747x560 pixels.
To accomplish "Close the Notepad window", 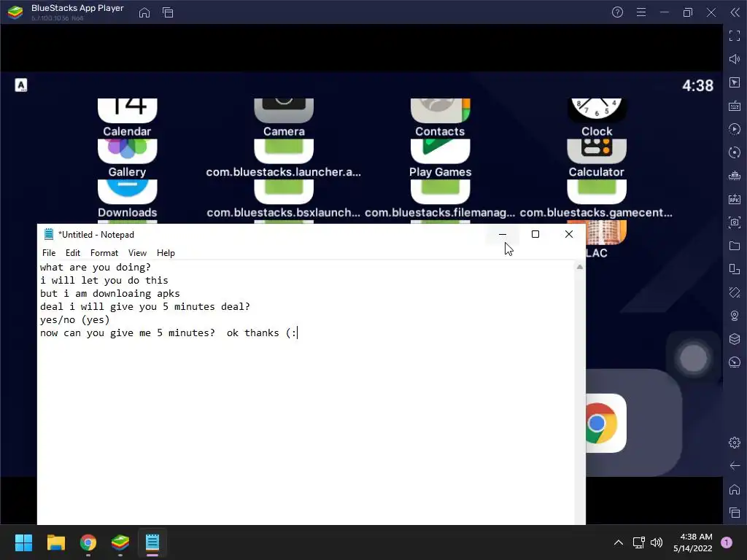I will (x=569, y=234).
